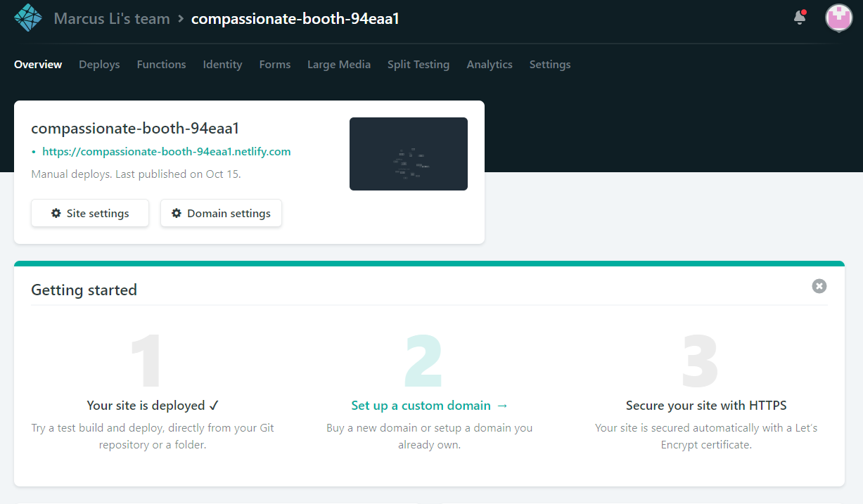This screenshot has width=863, height=504.
Task: Click compassionate-booth-94eaa1 breadcrumb title
Action: tap(295, 19)
